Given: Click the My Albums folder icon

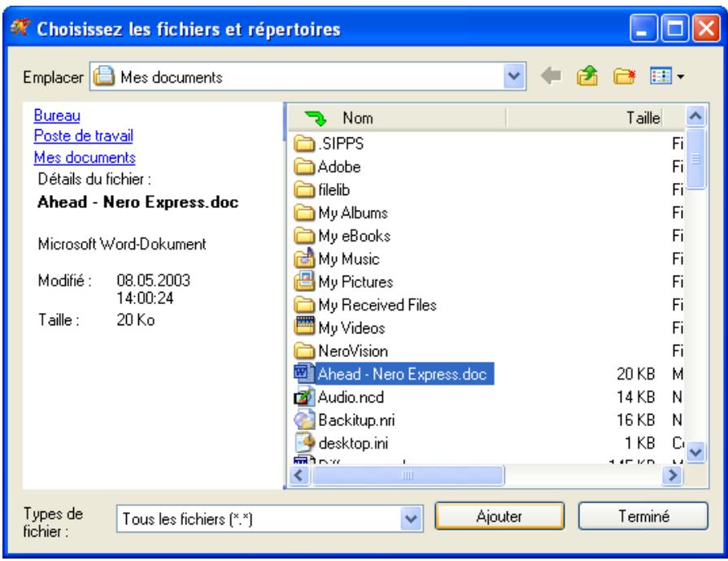Looking at the screenshot, I should pyautogui.click(x=304, y=213).
